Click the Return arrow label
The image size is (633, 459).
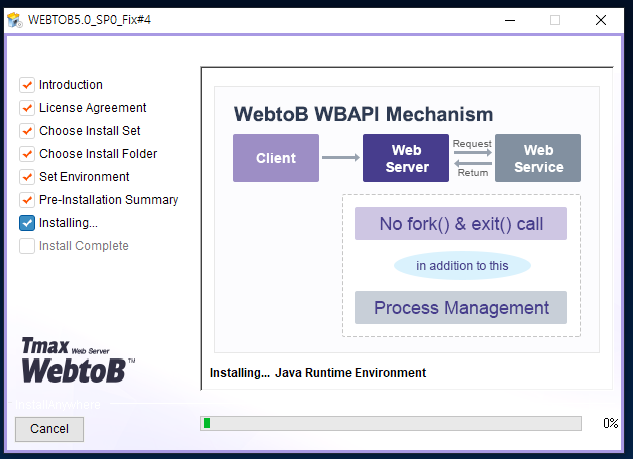click(x=473, y=173)
